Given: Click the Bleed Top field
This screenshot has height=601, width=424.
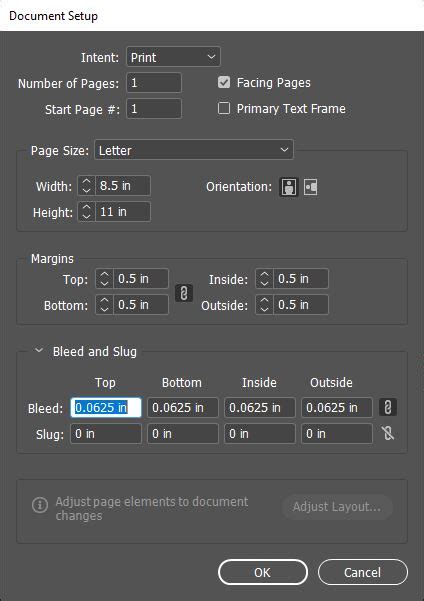Looking at the screenshot, I should tap(106, 407).
